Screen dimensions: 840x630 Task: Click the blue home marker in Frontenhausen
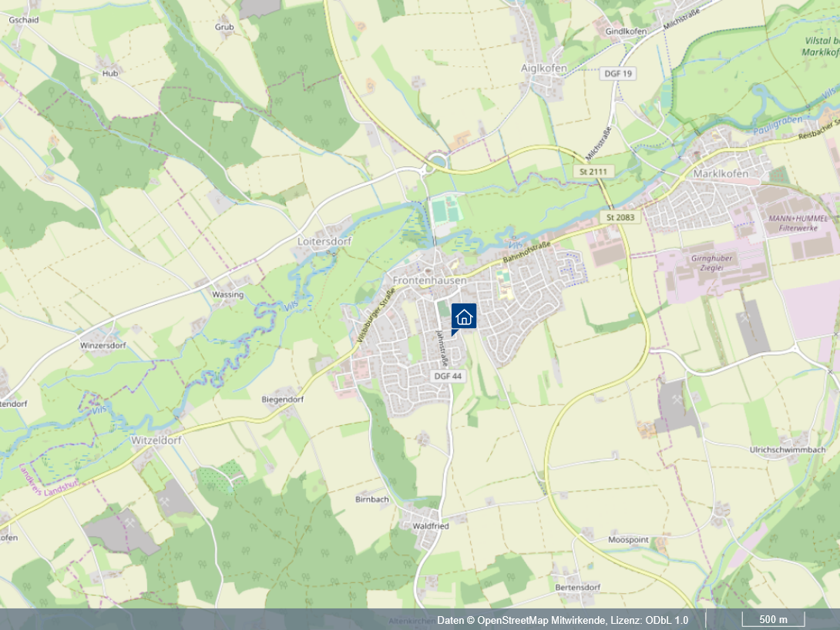[x=463, y=317]
